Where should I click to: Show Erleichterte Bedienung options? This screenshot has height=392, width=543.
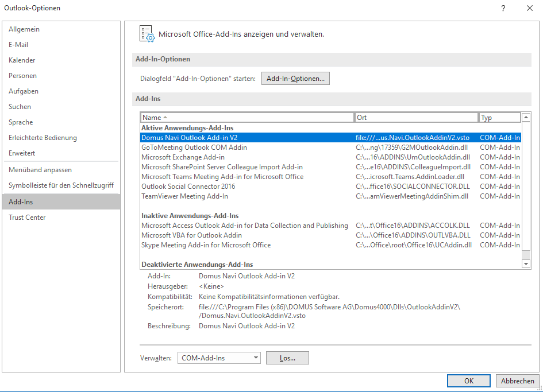(x=61, y=138)
